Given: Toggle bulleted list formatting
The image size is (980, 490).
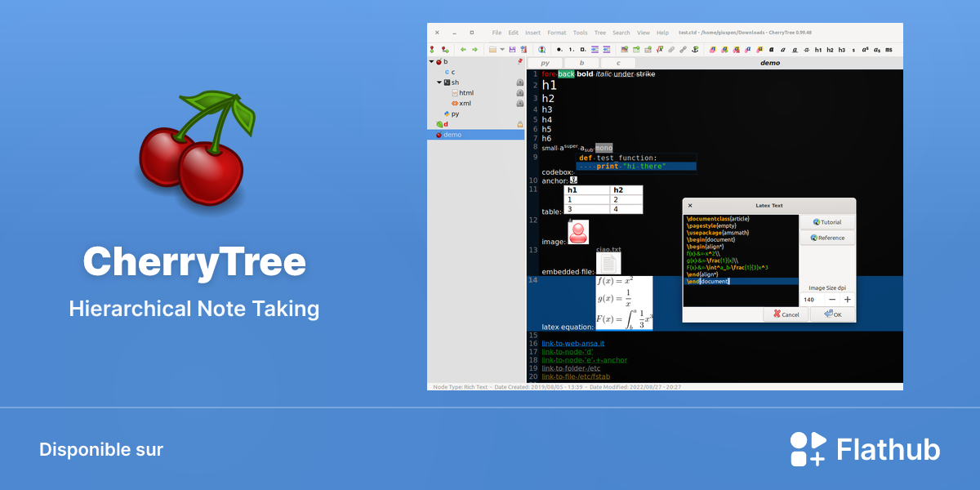Looking at the screenshot, I should pos(559,49).
